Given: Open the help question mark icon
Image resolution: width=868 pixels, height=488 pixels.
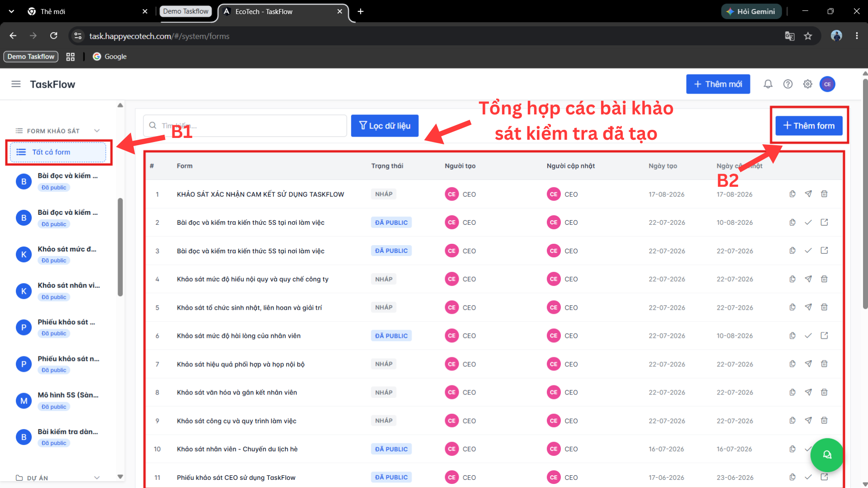Looking at the screenshot, I should [x=788, y=84].
